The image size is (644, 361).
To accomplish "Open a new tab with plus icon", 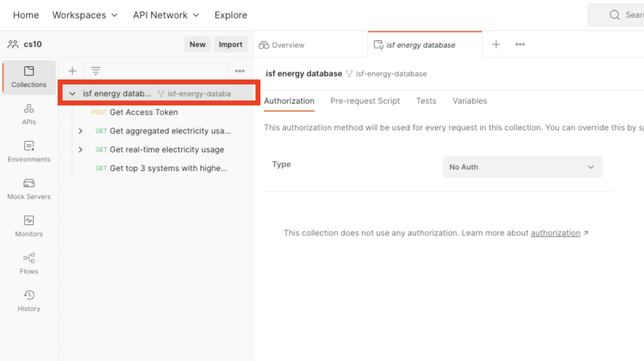I will click(496, 44).
